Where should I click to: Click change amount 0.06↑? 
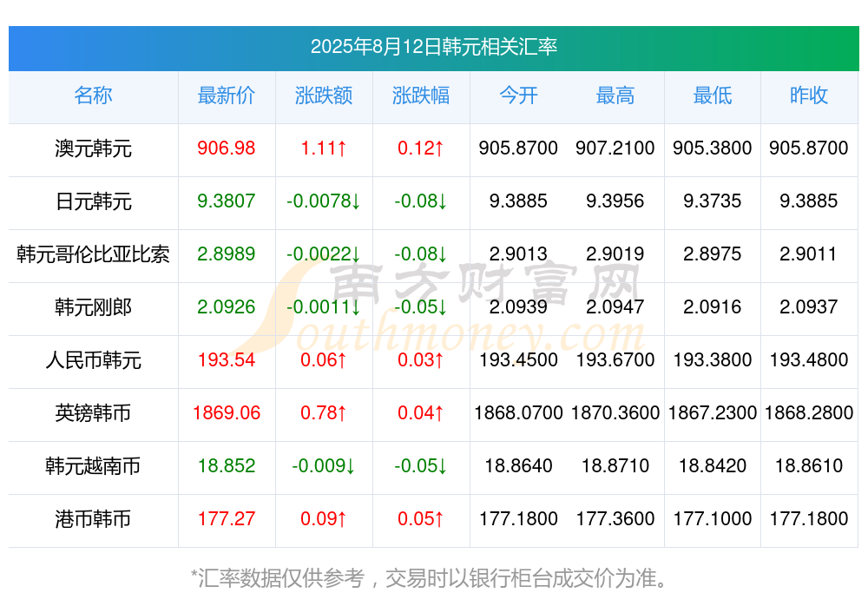pyautogui.click(x=324, y=360)
